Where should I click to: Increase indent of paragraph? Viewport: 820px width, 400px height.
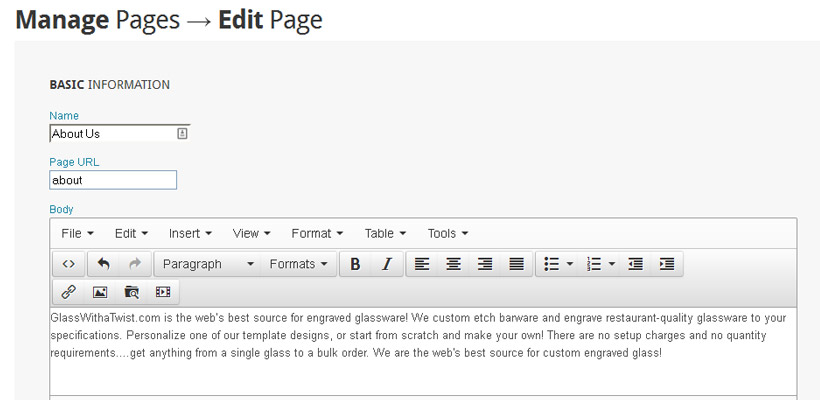tap(667, 264)
